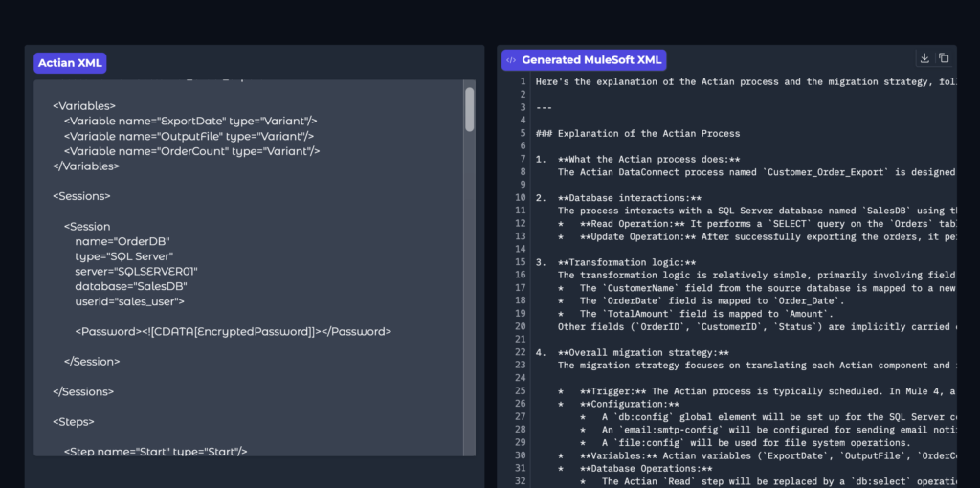Download the generated MuleSoft XML
The image size is (980, 488).
pos(924,58)
